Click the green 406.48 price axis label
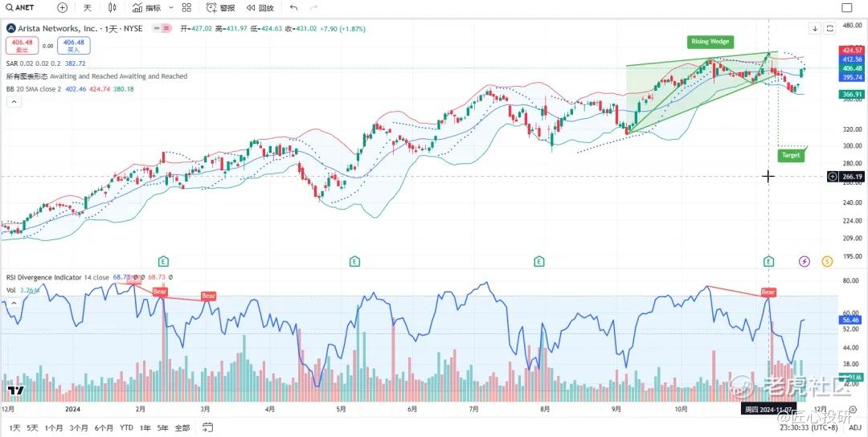The width and height of the screenshot is (868, 437). (851, 68)
